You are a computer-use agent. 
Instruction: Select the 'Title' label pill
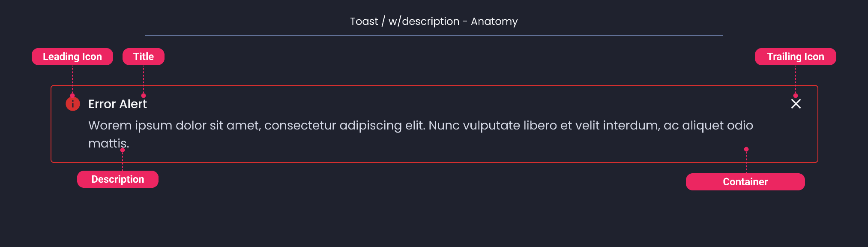pos(143,56)
